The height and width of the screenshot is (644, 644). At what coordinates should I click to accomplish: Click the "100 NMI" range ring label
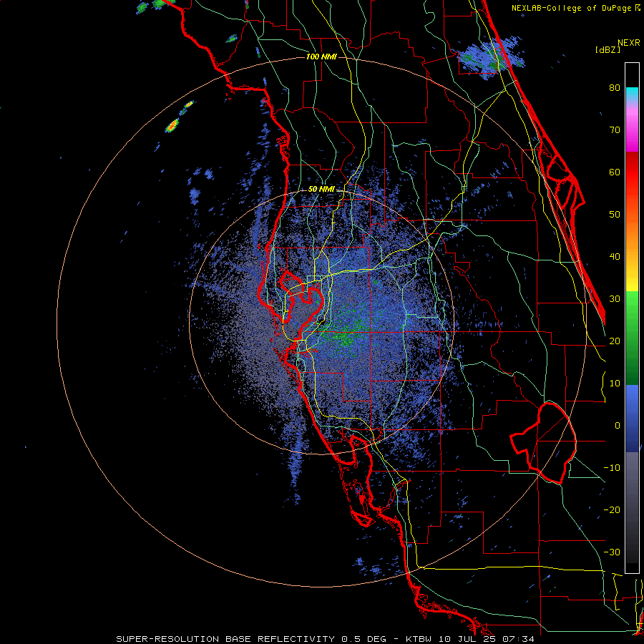pyautogui.click(x=321, y=57)
